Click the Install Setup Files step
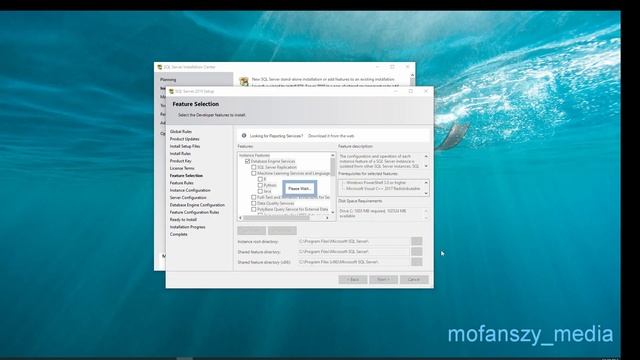 tap(185, 146)
